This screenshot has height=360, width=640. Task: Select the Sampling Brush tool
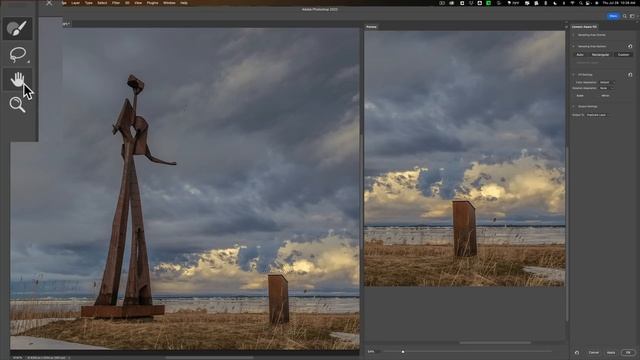17,28
